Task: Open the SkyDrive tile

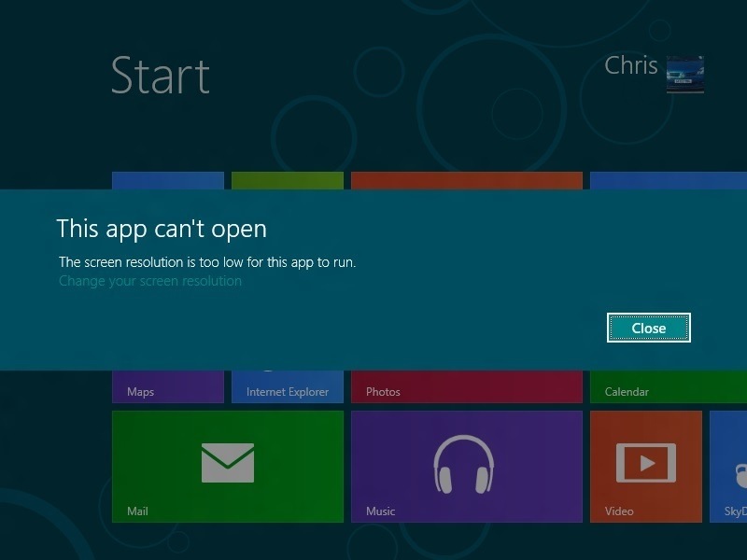Action: [728, 467]
